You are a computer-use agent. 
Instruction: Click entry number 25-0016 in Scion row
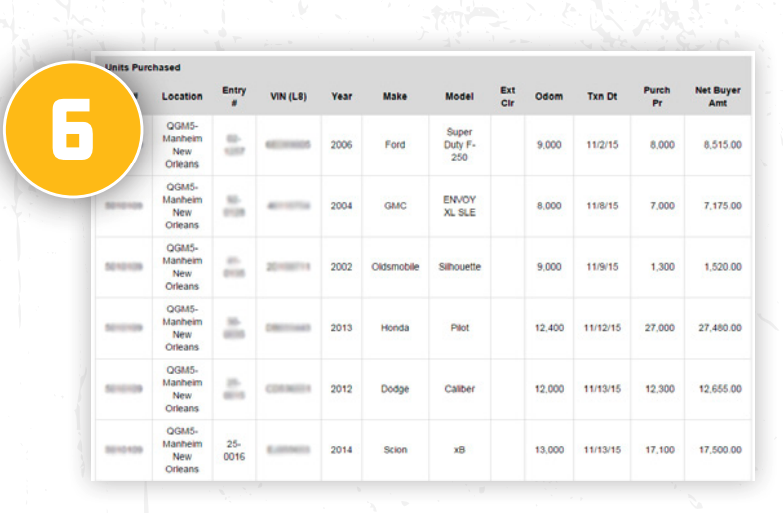click(x=234, y=450)
